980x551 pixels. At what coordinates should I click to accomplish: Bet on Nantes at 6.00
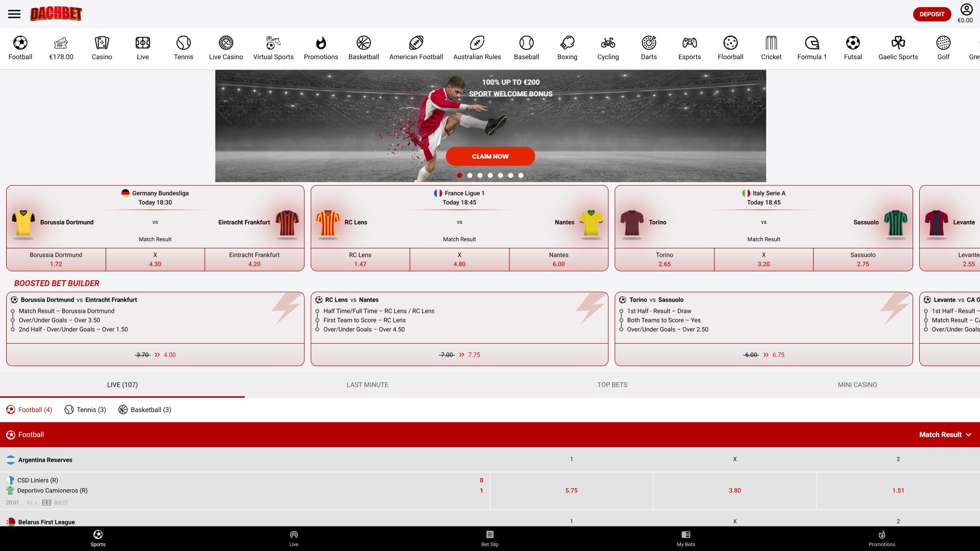click(x=559, y=260)
